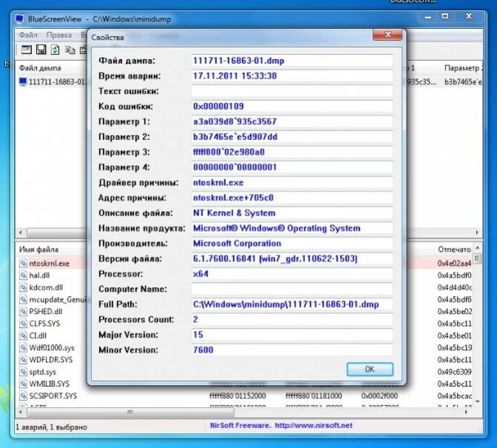This screenshot has height=448, width=497.
Task: Click the file icon next to sptd.sys
Action: 23,372
